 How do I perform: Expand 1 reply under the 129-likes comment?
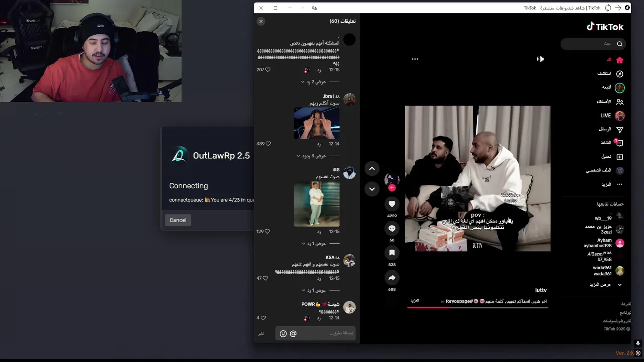point(313,244)
